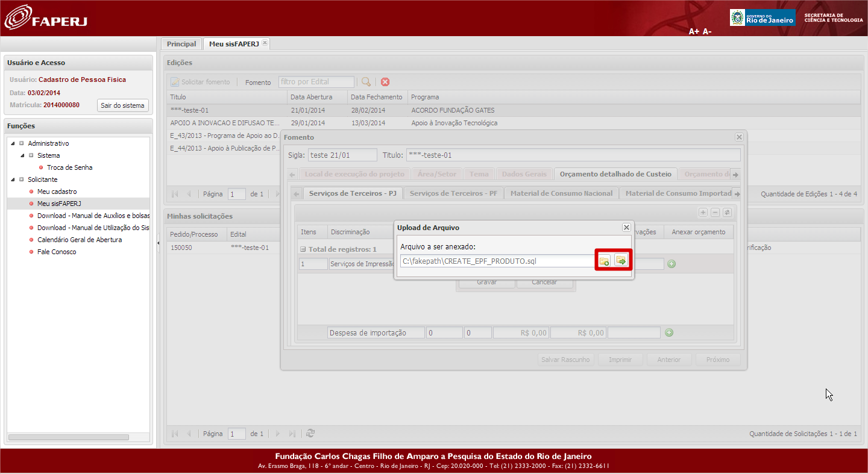Collapse the Solicitante tree node
The height and width of the screenshot is (474, 868).
click(x=13, y=179)
